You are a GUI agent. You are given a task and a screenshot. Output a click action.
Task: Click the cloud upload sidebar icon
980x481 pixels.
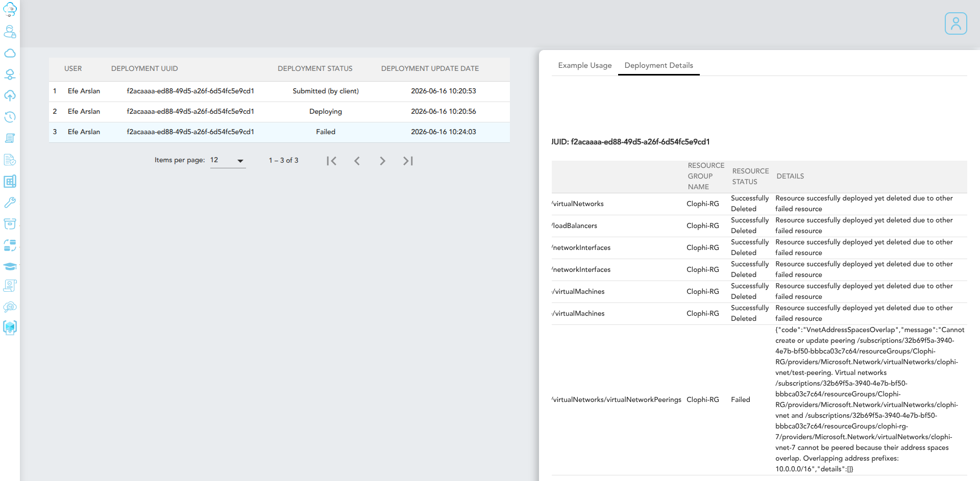coord(10,96)
